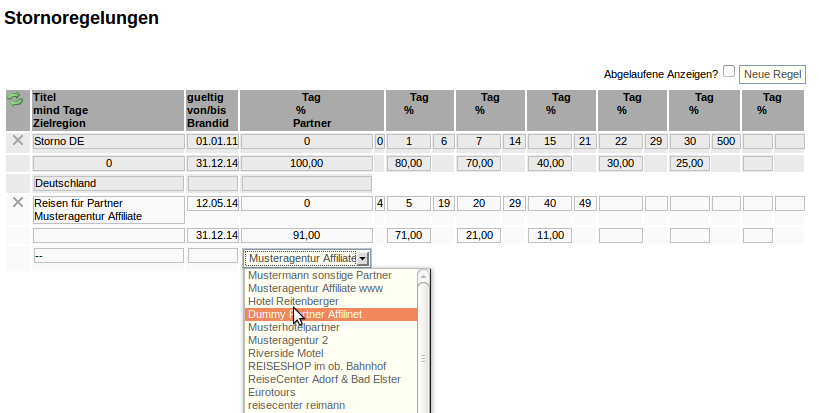Click the Reisen für Partner title field
This screenshot has height=413, width=819.
(108, 209)
